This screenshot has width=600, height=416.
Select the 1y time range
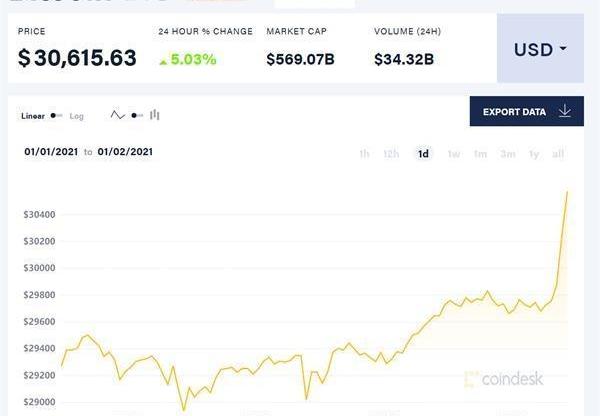534,154
